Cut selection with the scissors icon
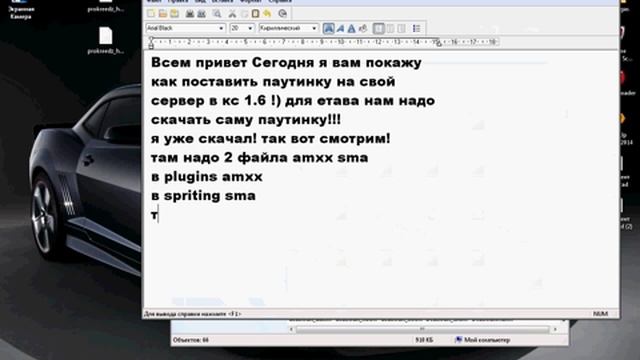 [x=232, y=13]
